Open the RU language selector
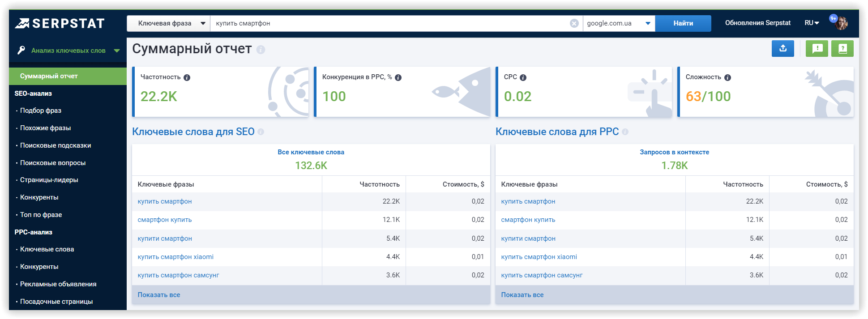Image resolution: width=868 pixels, height=319 pixels. click(811, 23)
